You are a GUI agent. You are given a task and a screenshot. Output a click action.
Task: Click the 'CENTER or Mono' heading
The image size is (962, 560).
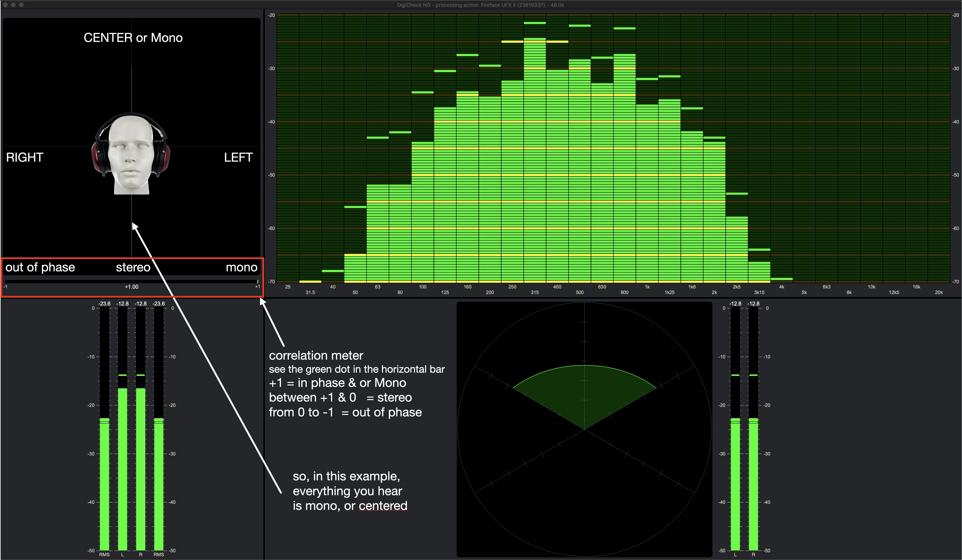click(133, 38)
